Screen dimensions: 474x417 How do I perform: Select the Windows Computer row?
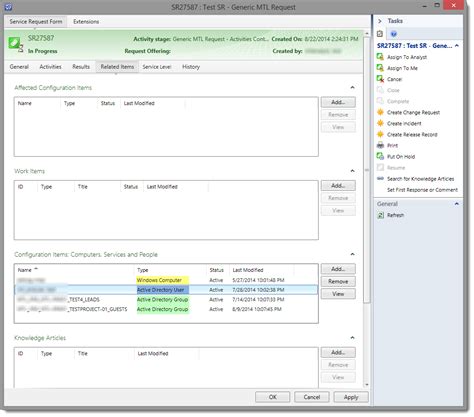coord(166,280)
